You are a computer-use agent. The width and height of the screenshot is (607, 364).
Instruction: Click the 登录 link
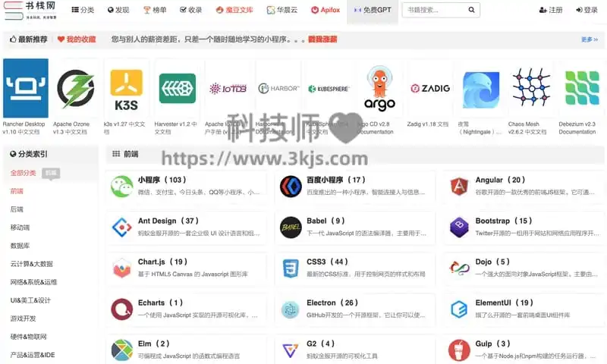point(587,10)
